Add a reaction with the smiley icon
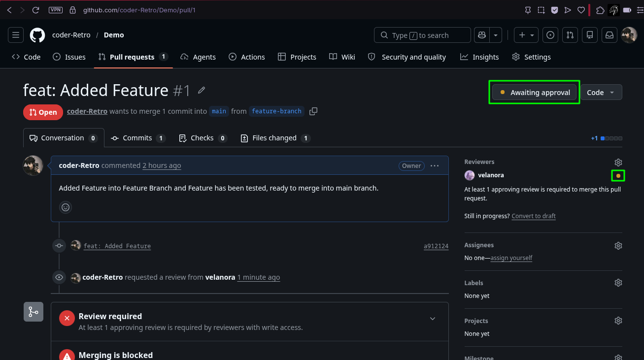The height and width of the screenshot is (360, 644). [66, 207]
